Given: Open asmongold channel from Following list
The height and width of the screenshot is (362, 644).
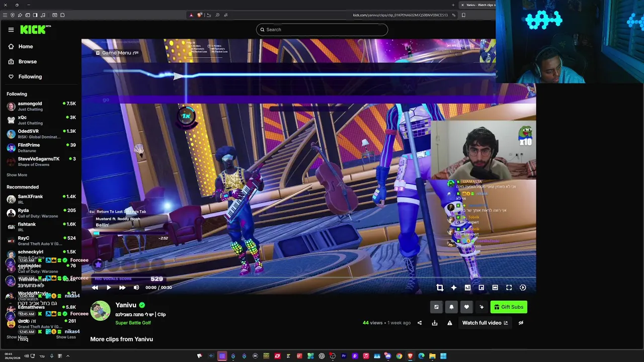Looking at the screenshot, I should pos(41,106).
